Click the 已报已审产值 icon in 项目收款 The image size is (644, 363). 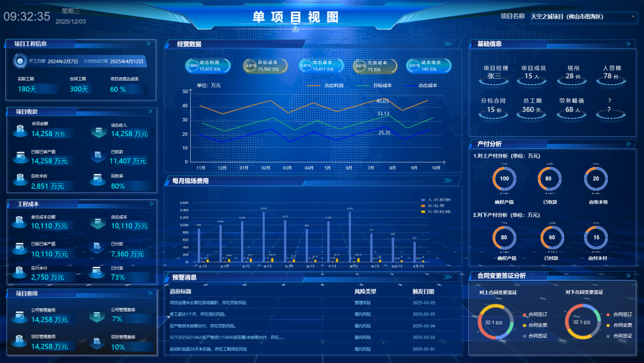pyautogui.click(x=19, y=157)
